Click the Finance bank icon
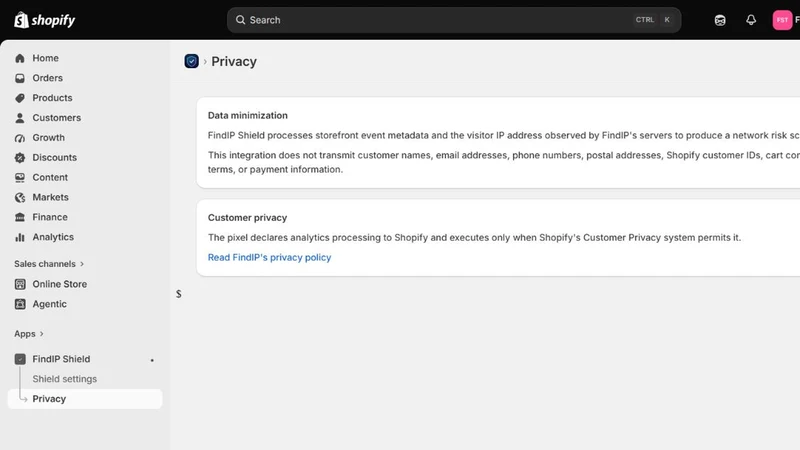The height and width of the screenshot is (450, 800). pyautogui.click(x=20, y=217)
